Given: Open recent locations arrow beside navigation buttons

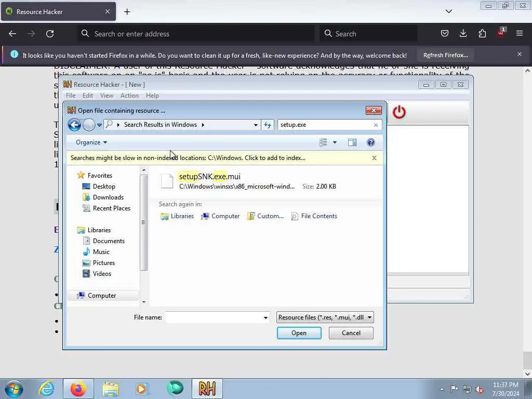Looking at the screenshot, I should 99,125.
